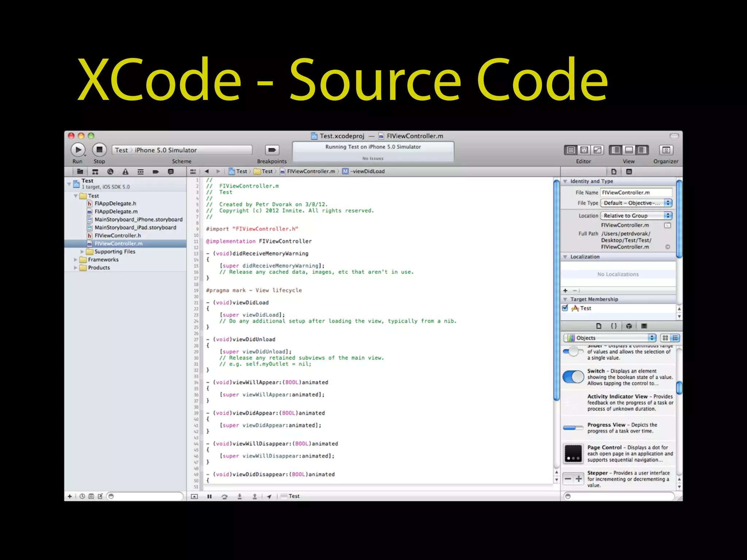Click the Step over debug icon
Viewport: 747px width, 560px height.
[x=225, y=496]
